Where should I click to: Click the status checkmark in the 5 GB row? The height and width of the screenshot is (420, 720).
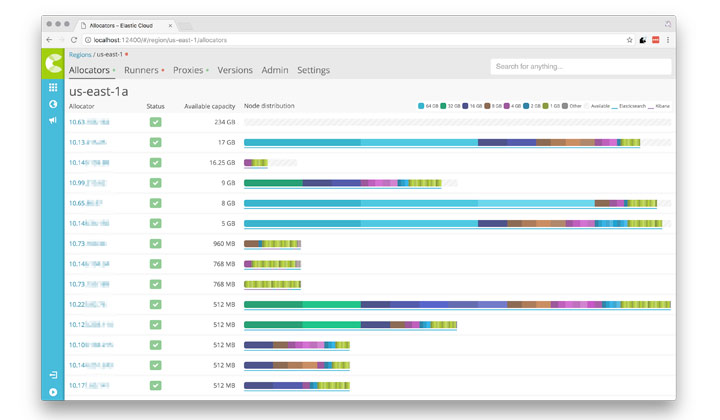tap(155, 223)
